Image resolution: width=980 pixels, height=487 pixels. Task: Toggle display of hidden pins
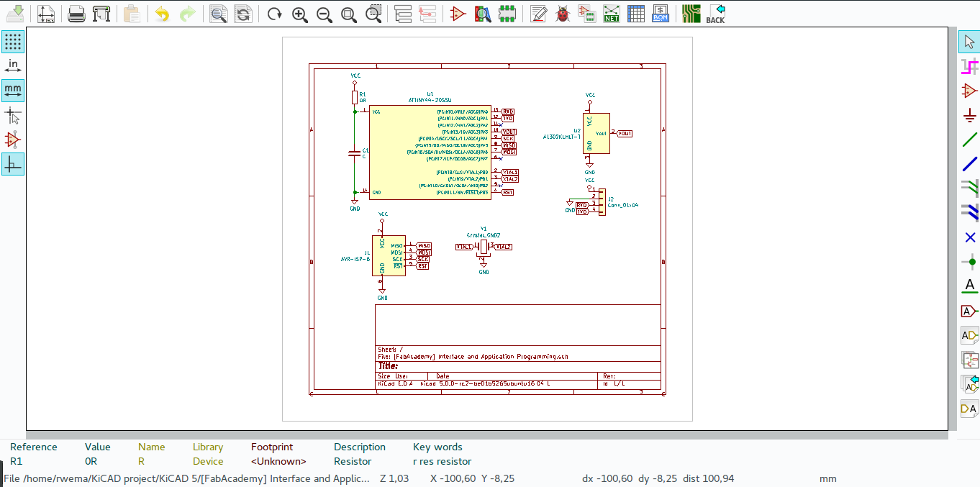[12, 140]
